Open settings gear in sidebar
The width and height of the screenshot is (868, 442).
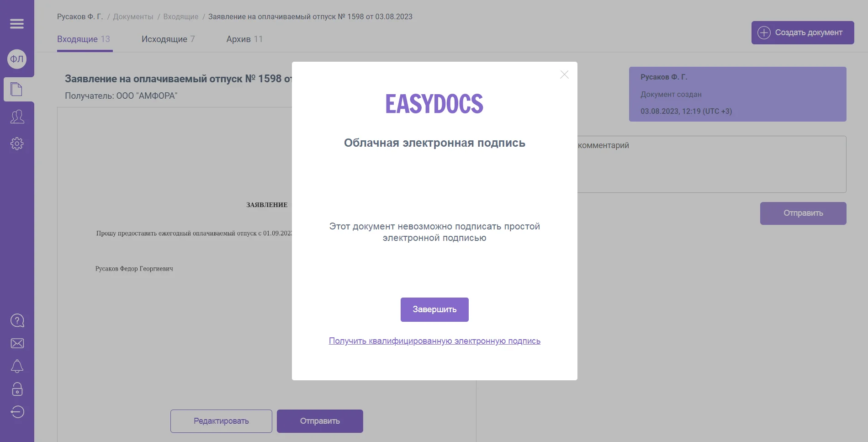coord(17,144)
